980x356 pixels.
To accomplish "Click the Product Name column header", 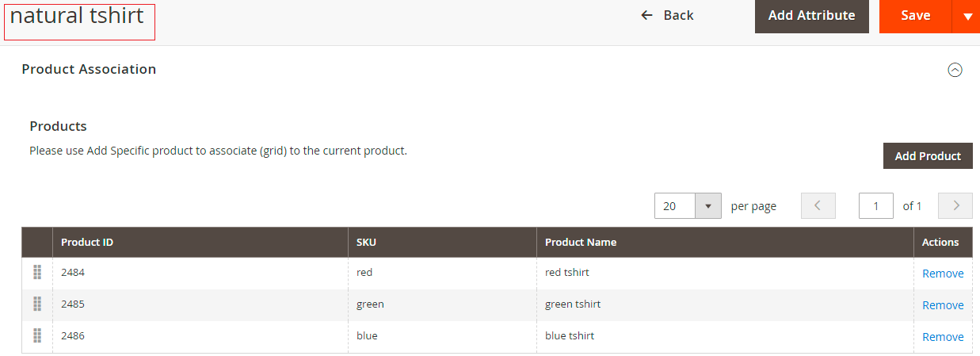I will tap(581, 243).
